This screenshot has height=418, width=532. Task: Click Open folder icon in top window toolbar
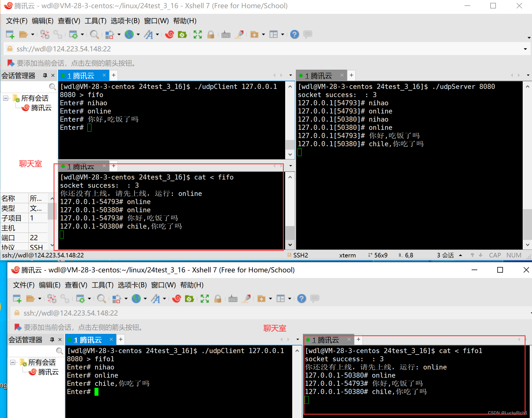point(23,34)
